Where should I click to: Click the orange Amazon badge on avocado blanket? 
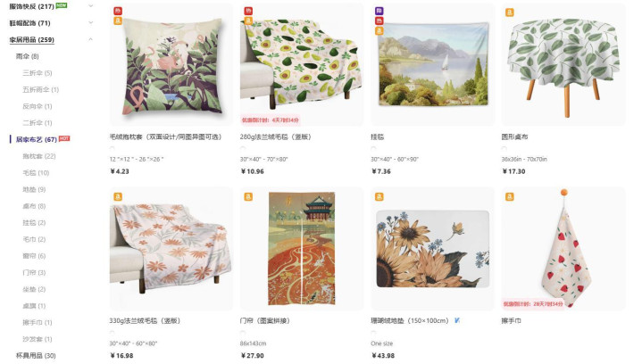248,21
